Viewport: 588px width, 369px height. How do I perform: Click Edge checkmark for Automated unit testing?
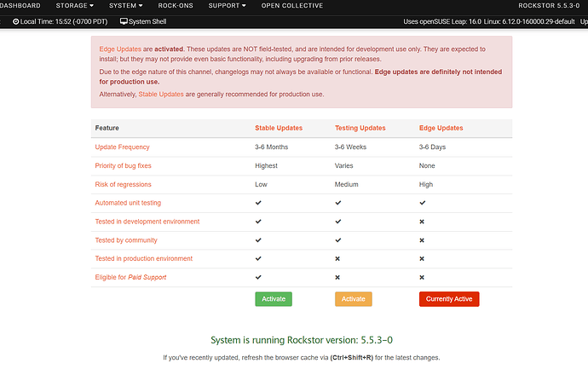tap(423, 203)
